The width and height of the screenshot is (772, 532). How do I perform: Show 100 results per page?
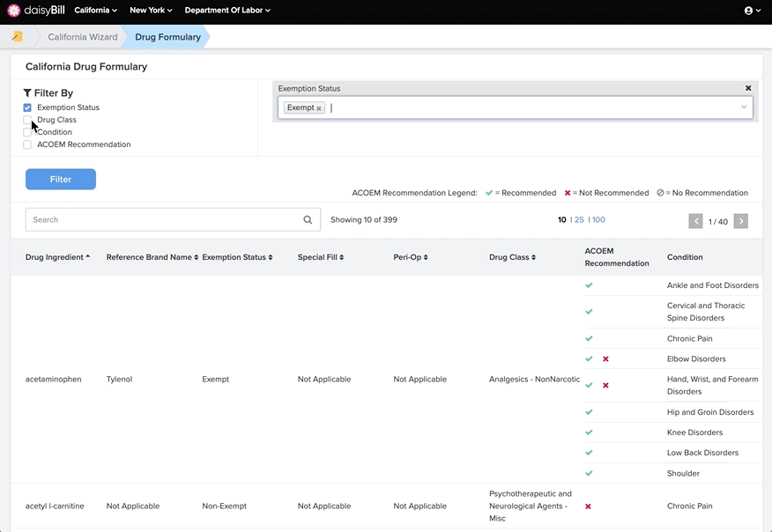(598, 219)
